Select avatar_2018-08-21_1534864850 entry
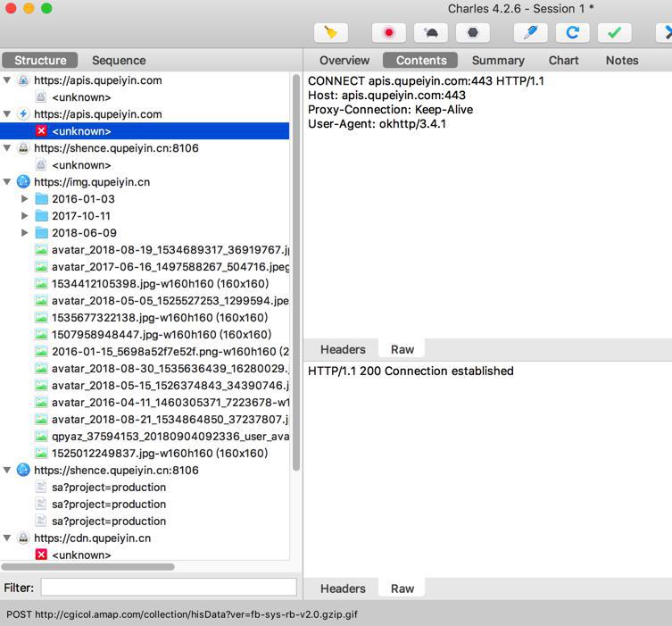The image size is (672, 626). pyautogui.click(x=170, y=420)
